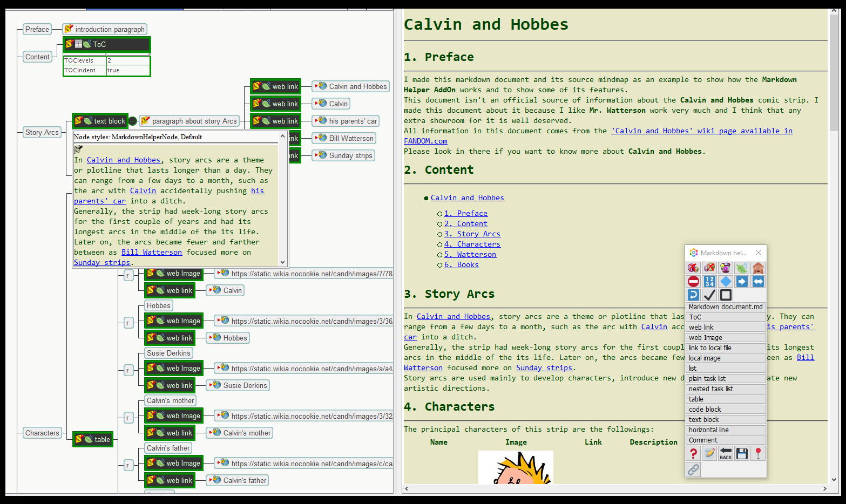Click the second crossed-out red icon in Markdown helper
Screen dimensions: 846x504
[x=709, y=268]
